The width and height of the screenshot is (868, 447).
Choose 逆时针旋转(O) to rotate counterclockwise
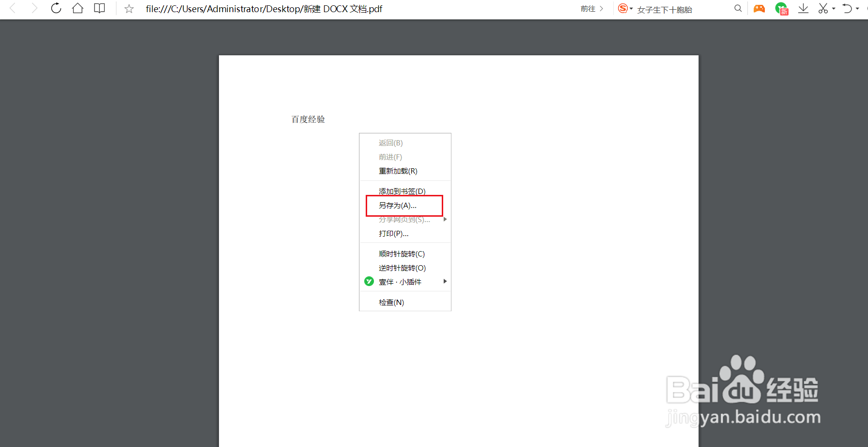coord(405,268)
